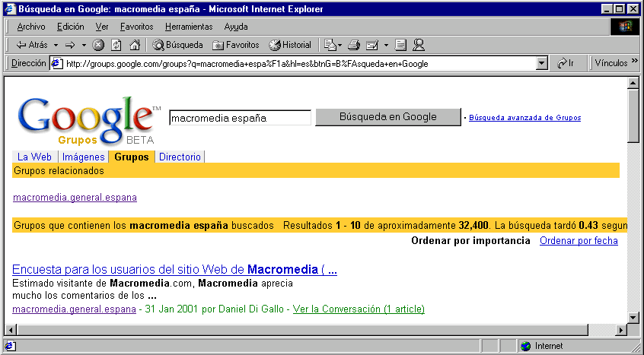Click the Edit page toolbar icon
Image resolution: width=644 pixels, height=355 pixels.
[372, 45]
